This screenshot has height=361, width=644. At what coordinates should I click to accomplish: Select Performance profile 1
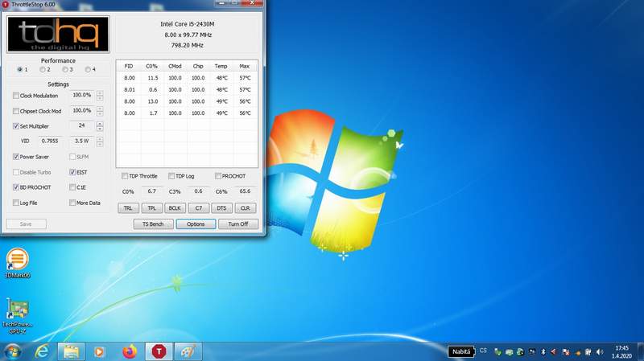(19, 70)
